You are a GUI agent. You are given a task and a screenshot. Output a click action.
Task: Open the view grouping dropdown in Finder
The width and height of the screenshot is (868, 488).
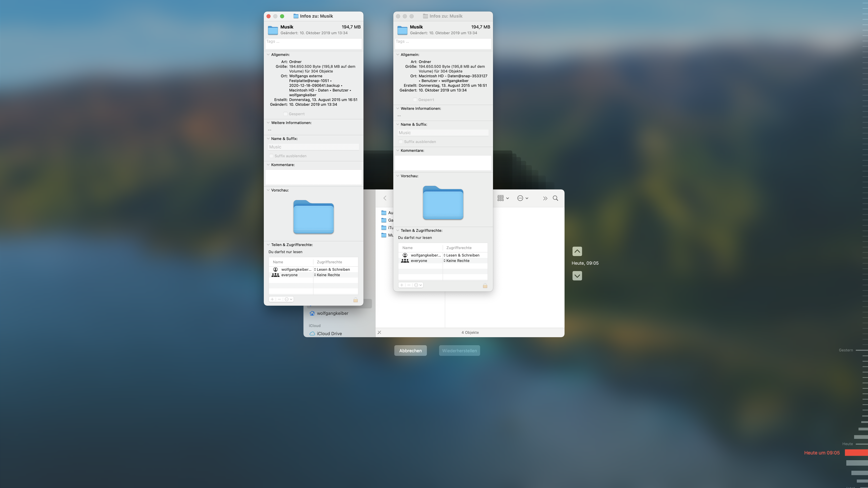click(x=503, y=198)
